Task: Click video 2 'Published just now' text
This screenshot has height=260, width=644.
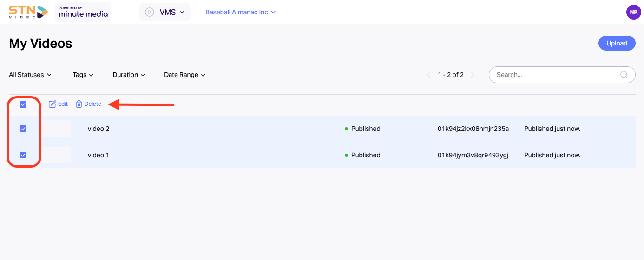Action: click(552, 129)
